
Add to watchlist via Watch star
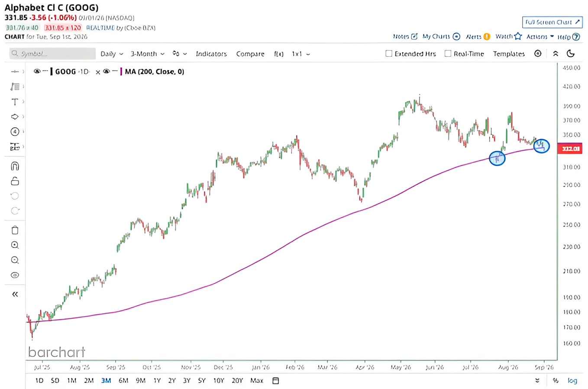tap(509, 36)
